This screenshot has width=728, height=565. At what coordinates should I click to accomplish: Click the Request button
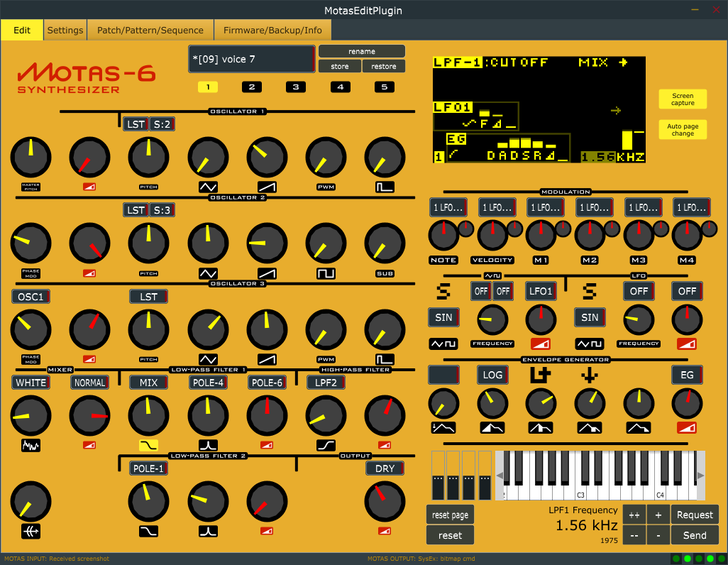[695, 515]
